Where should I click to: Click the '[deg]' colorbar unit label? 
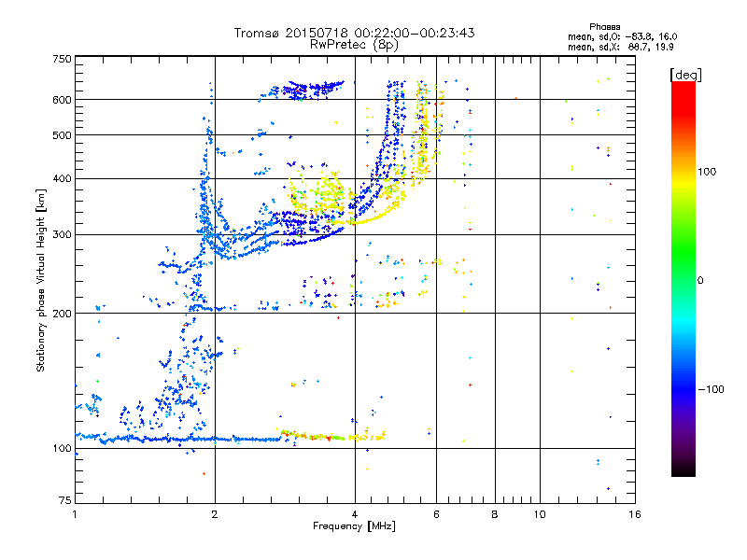pos(685,75)
